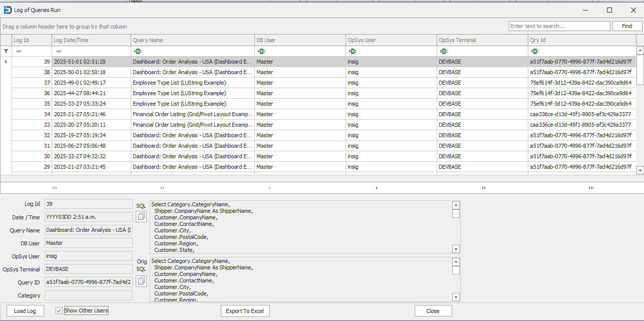Go to first record in navigator

point(54,188)
